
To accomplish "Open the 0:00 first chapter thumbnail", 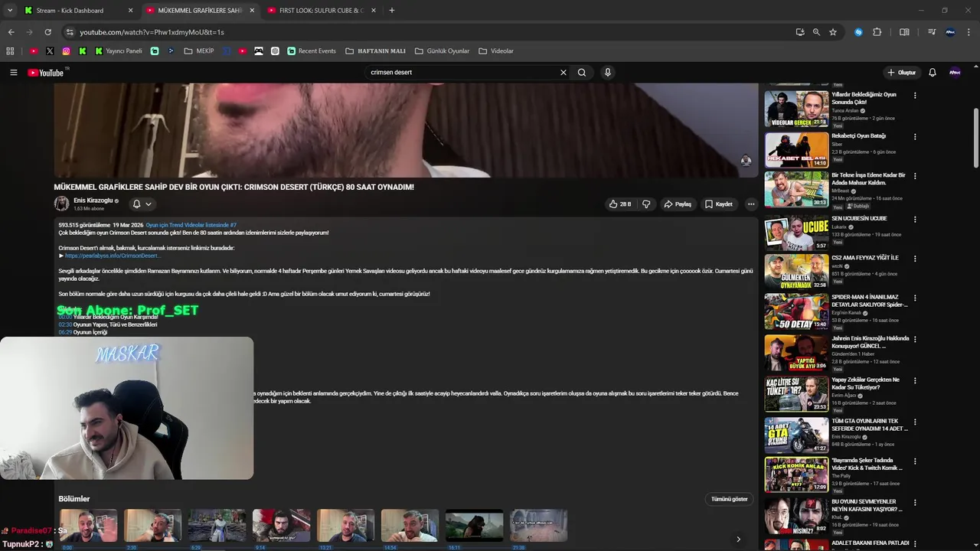I will click(88, 526).
